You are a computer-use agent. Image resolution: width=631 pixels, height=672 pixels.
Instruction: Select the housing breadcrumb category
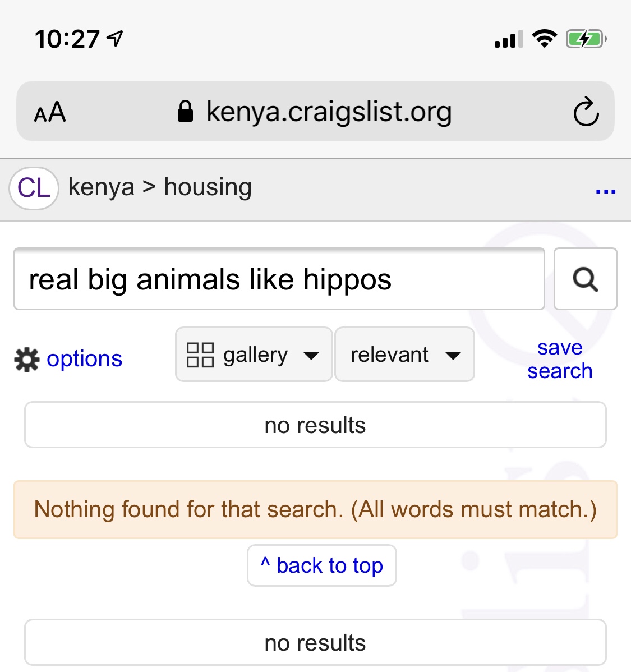(208, 187)
